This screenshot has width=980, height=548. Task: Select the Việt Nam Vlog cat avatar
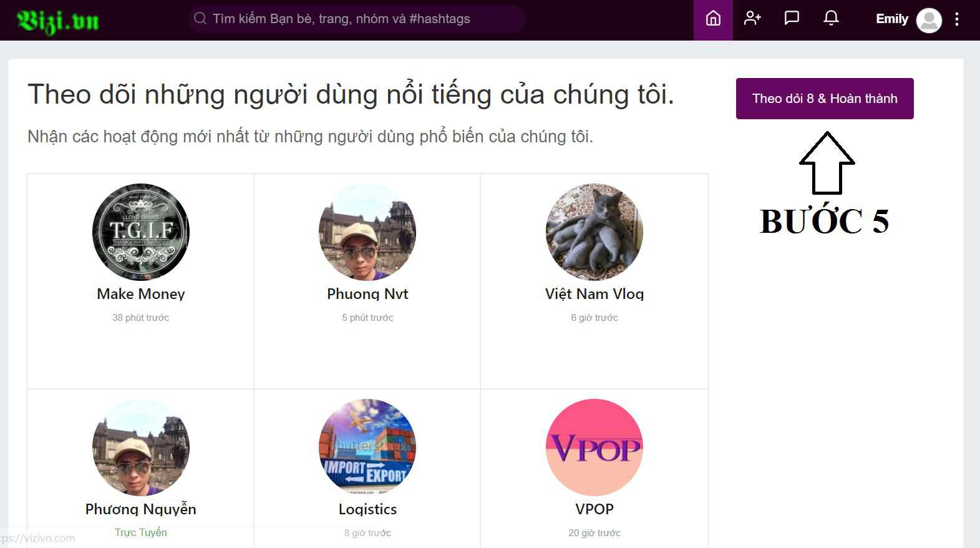pos(594,232)
